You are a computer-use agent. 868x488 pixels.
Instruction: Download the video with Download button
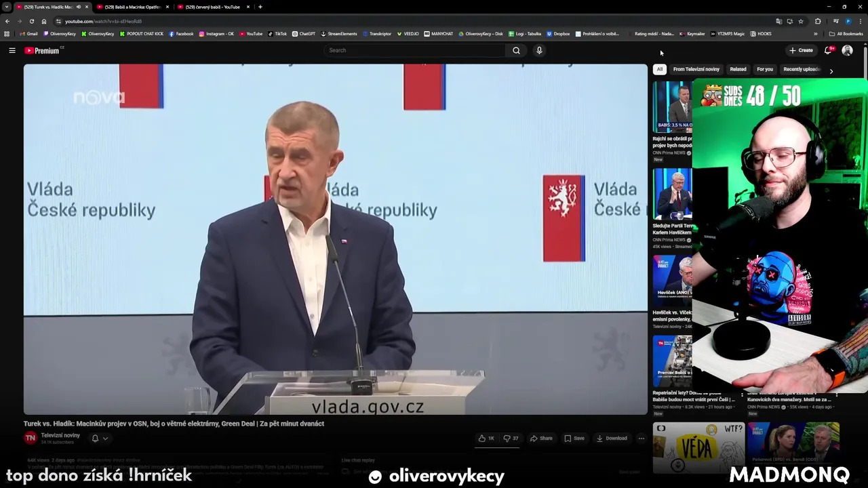click(x=612, y=439)
